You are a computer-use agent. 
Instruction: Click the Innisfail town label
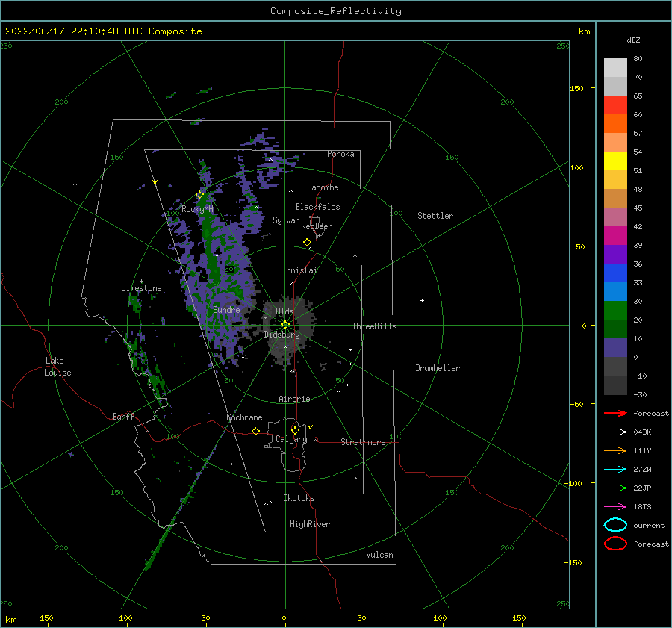coord(302,270)
